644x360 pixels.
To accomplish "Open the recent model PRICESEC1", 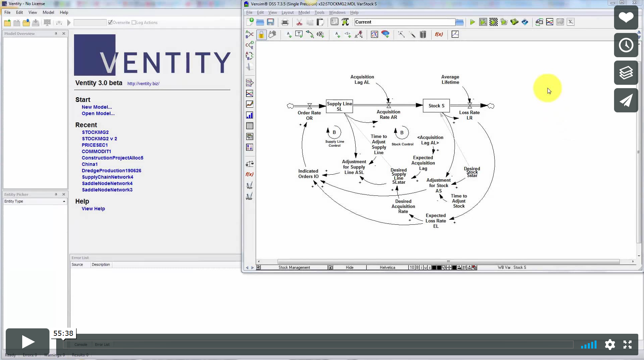I will [x=95, y=145].
